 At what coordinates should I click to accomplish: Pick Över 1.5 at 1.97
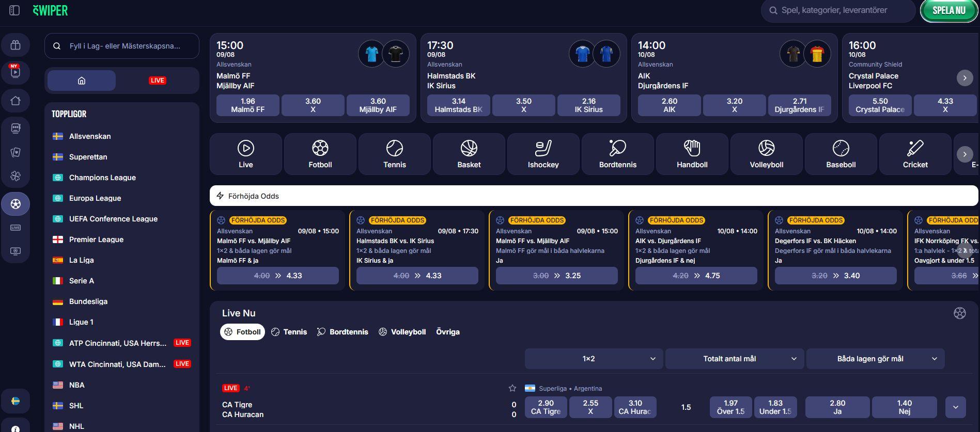coord(731,407)
